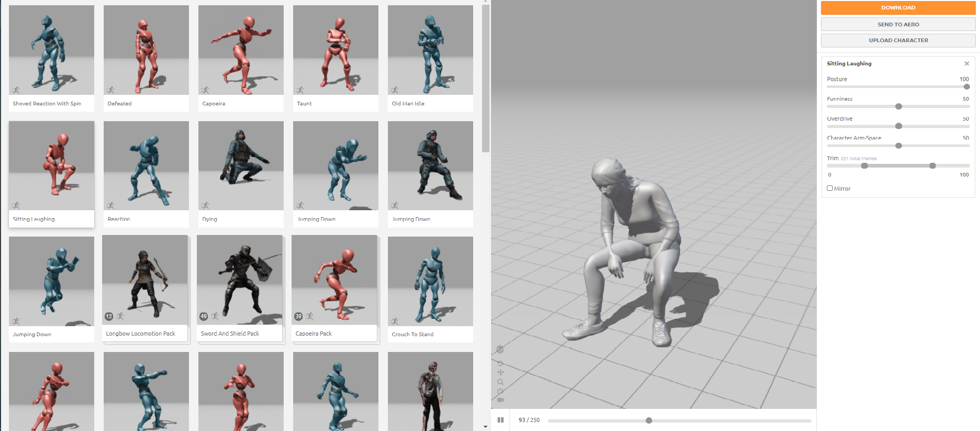Open the Capoeira Pack thumbnail
980x431 pixels.
click(x=334, y=280)
